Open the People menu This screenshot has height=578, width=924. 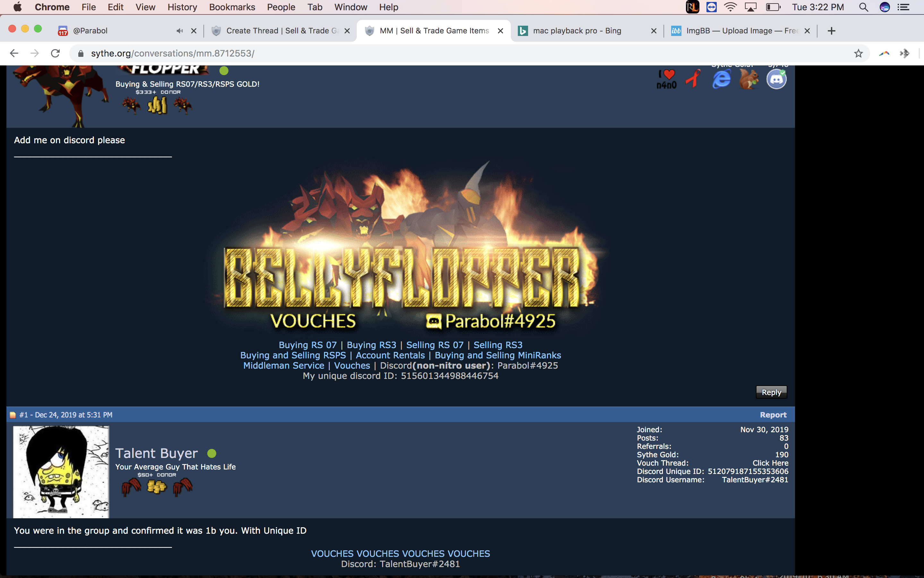[281, 7]
